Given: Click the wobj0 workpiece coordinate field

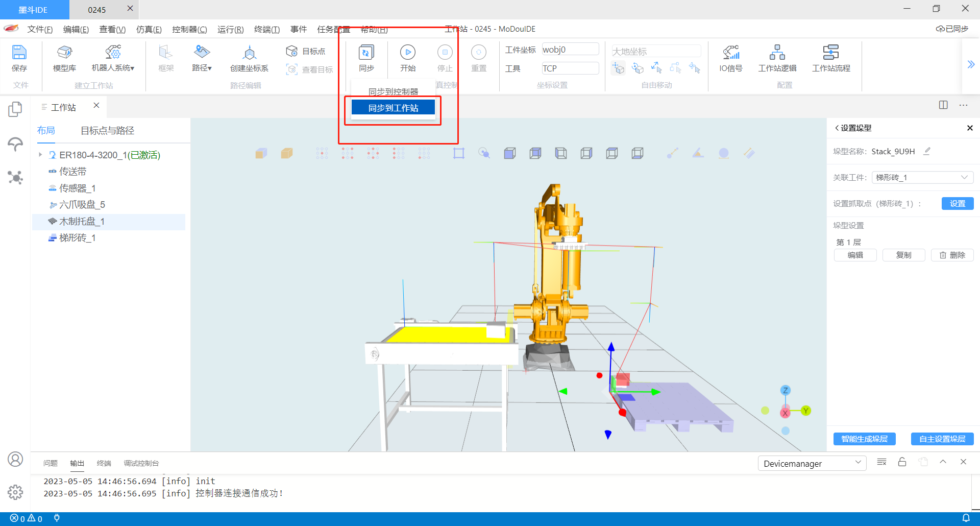Looking at the screenshot, I should 570,50.
